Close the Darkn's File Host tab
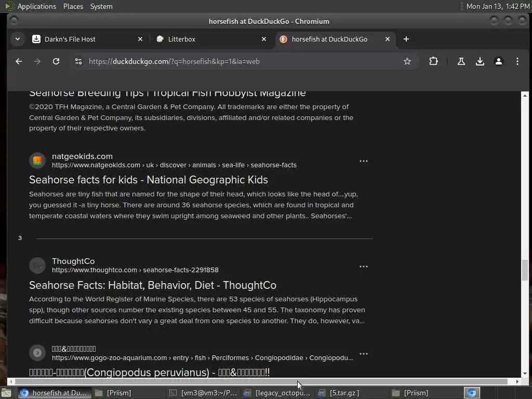The width and height of the screenshot is (532, 399). (140, 39)
